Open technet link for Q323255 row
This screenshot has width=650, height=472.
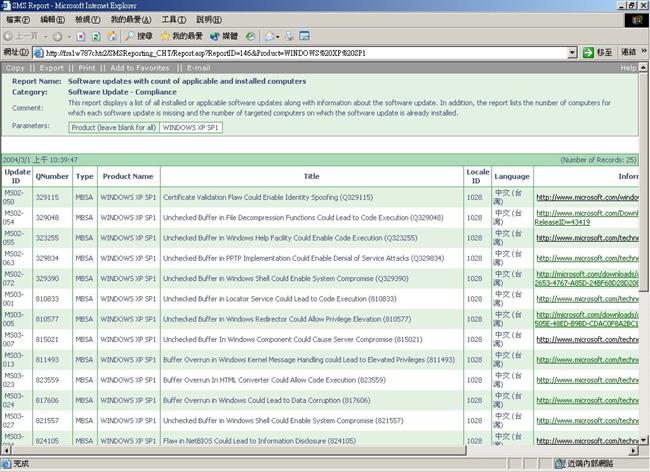(x=587, y=238)
